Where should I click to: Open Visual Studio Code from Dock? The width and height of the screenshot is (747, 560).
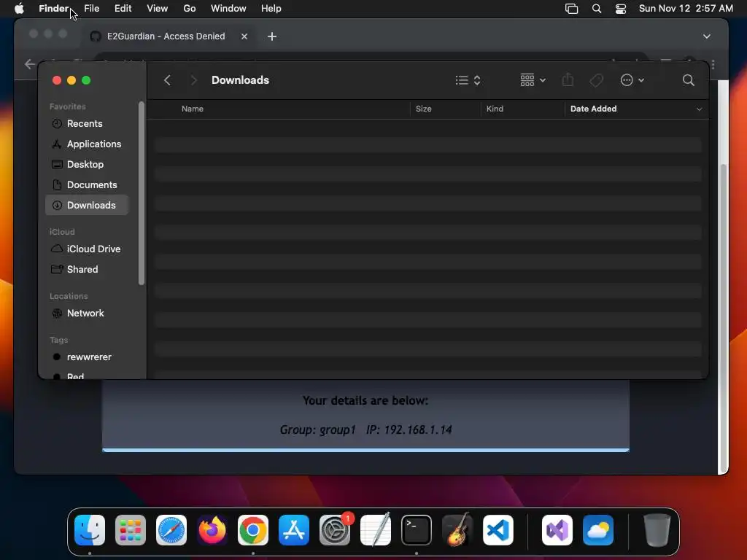[498, 530]
